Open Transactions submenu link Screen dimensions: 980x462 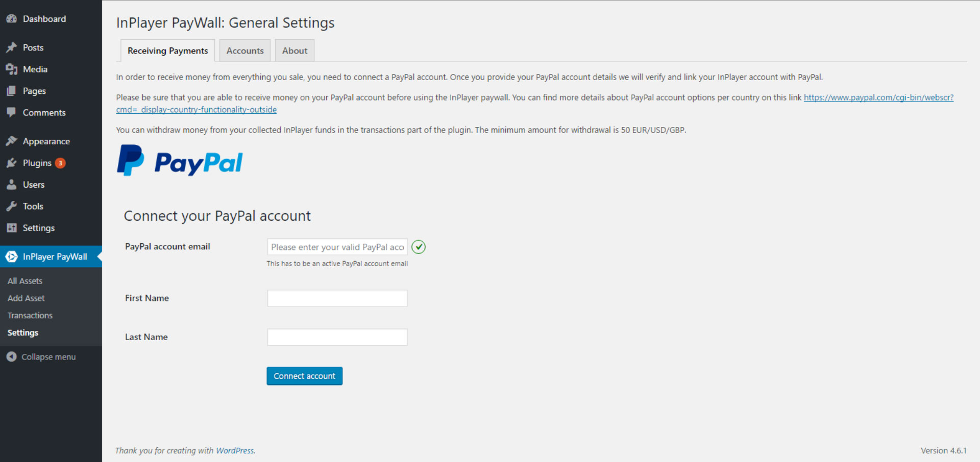[30, 316]
